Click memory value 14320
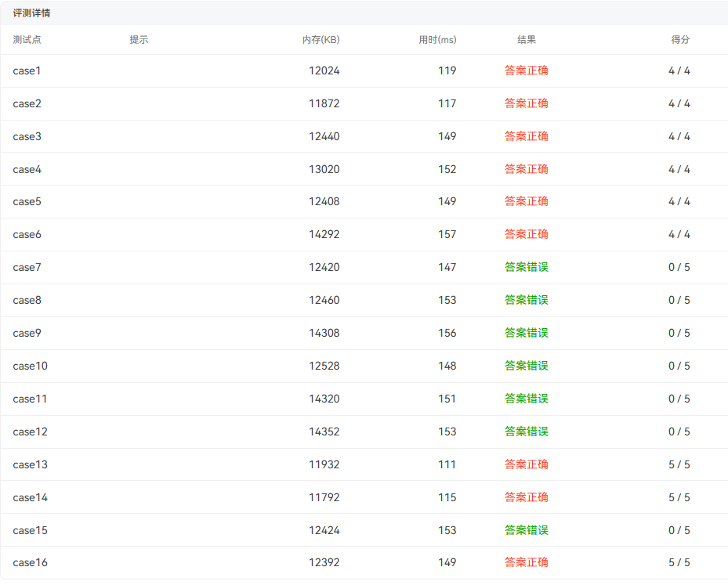Viewport: 728px width, 585px height. coord(324,399)
